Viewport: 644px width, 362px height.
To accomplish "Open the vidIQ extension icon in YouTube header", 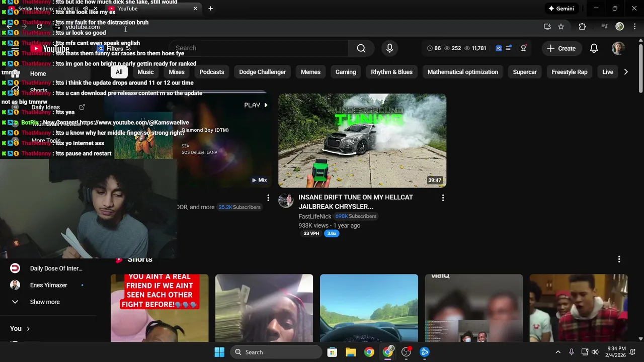I will (x=499, y=48).
